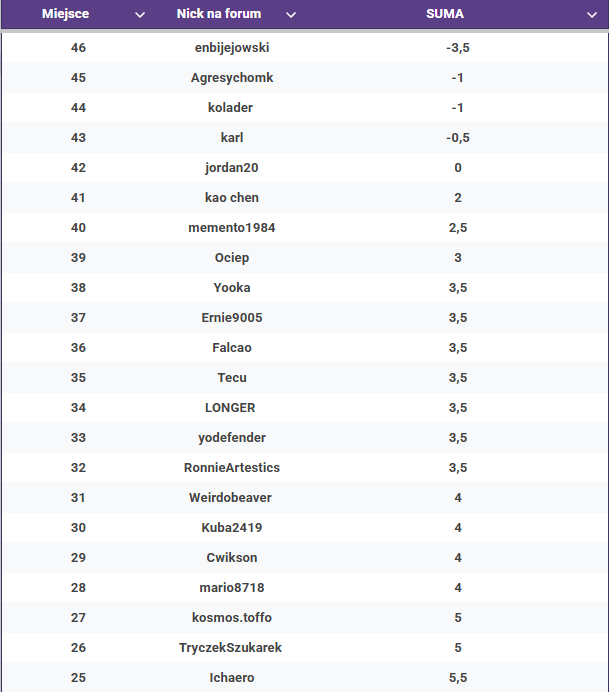Select the TryczekSzukarek nickname
The height and width of the screenshot is (692, 609).
click(x=230, y=648)
